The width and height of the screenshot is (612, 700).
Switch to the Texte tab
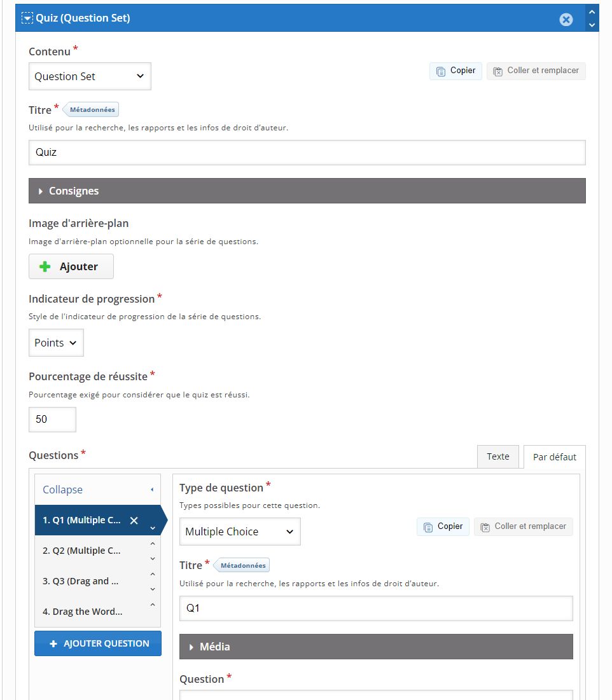(497, 456)
